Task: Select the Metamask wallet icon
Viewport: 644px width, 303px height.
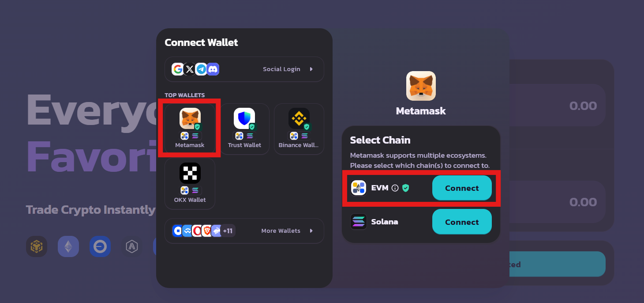Action: [x=190, y=119]
